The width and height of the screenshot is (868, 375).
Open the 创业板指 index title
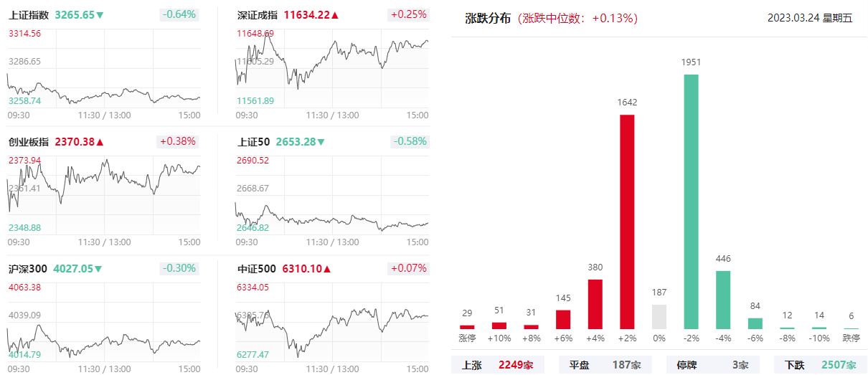[29, 142]
